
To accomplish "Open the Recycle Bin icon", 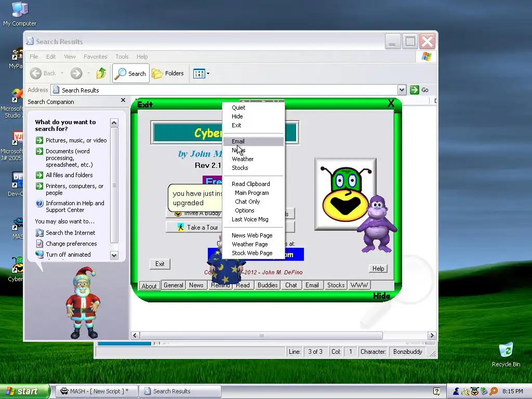I will pos(506,355).
